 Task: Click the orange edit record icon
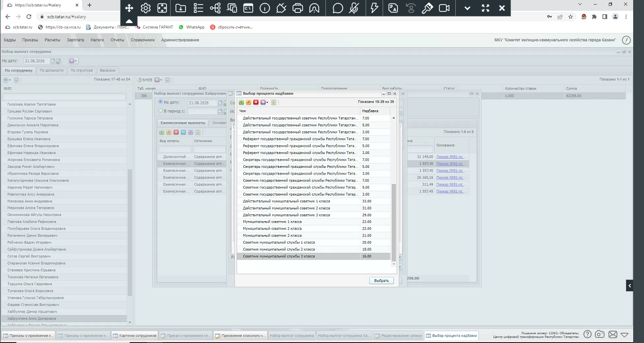pos(249,102)
